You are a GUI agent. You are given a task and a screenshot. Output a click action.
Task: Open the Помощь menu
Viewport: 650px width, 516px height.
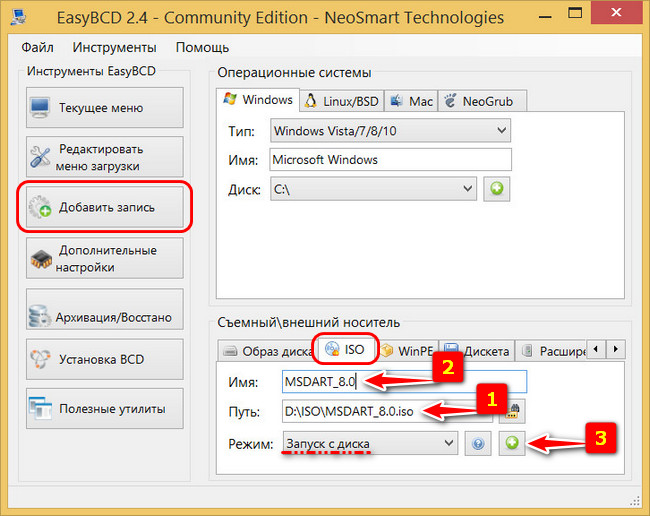point(202,47)
